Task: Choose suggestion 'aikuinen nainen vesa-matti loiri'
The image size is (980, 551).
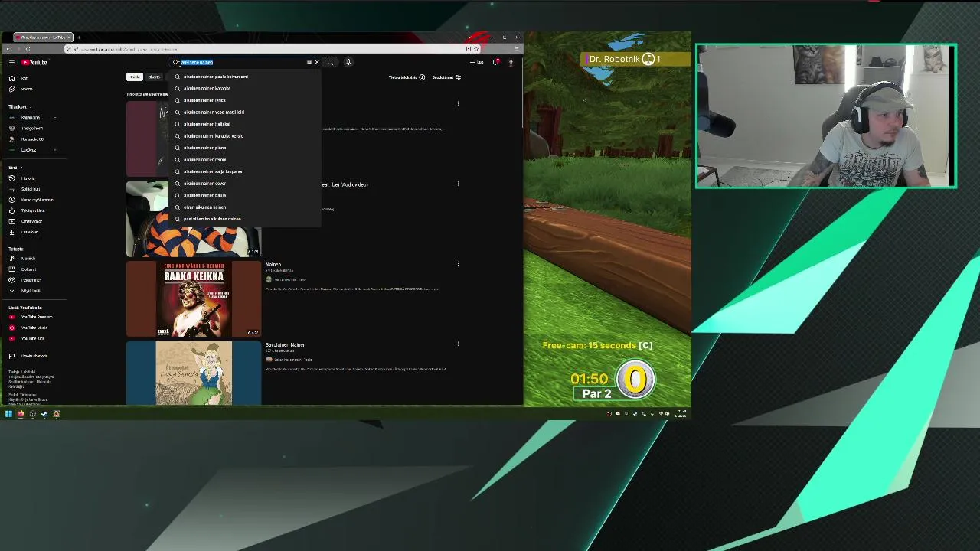Action: [x=244, y=112]
